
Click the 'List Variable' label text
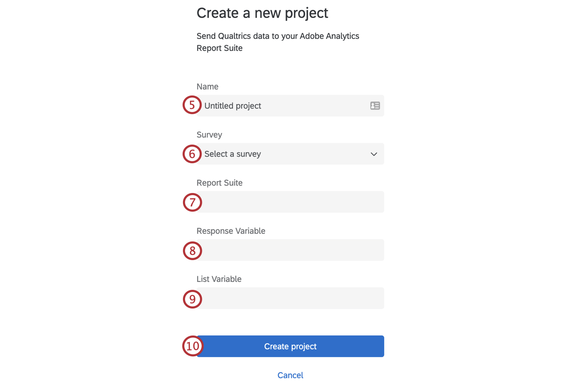pyautogui.click(x=219, y=279)
